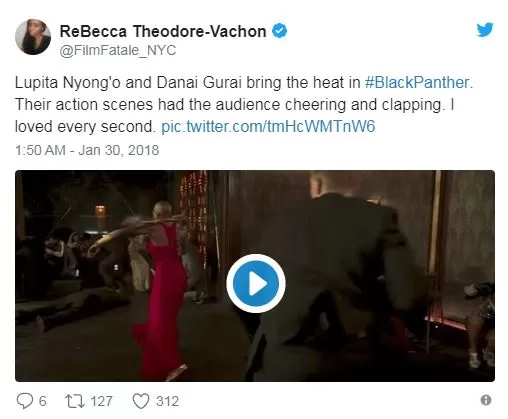Image resolution: width=508 pixels, height=419 pixels.
Task: Open the @FilmFatale_NYC handle
Action: [x=118, y=51]
